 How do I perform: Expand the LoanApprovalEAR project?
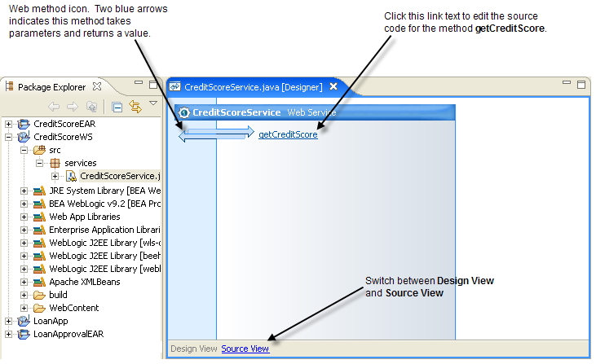(x=8, y=334)
